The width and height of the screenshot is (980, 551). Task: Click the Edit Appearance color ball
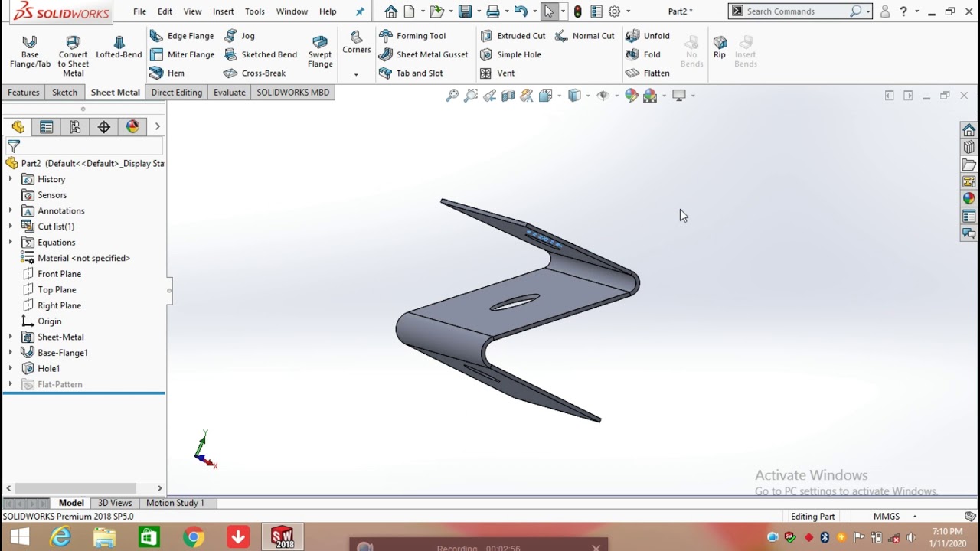[x=631, y=96]
